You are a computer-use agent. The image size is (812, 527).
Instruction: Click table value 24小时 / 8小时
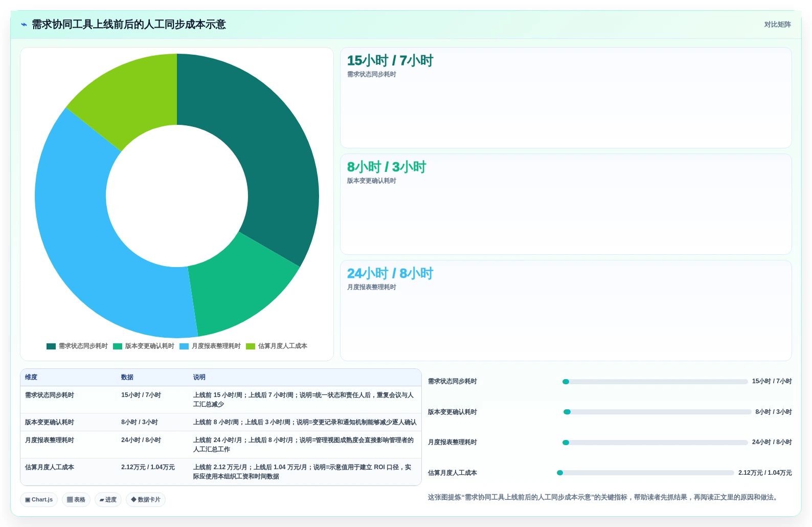click(141, 440)
